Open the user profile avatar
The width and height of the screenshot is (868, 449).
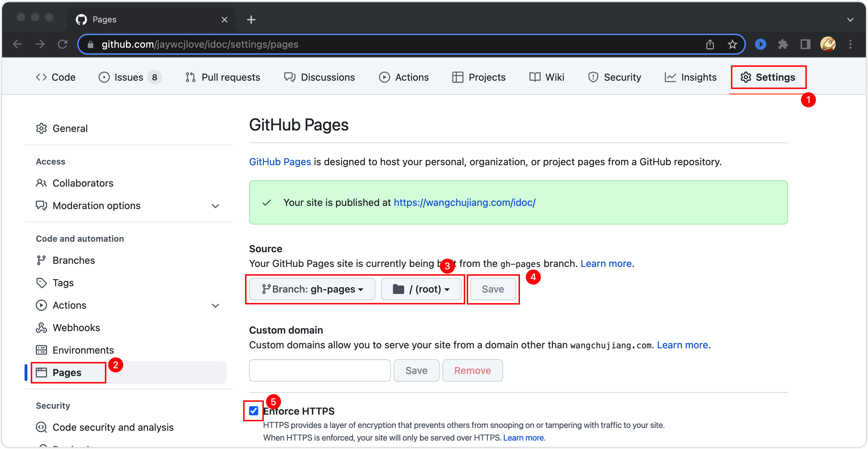pos(828,45)
